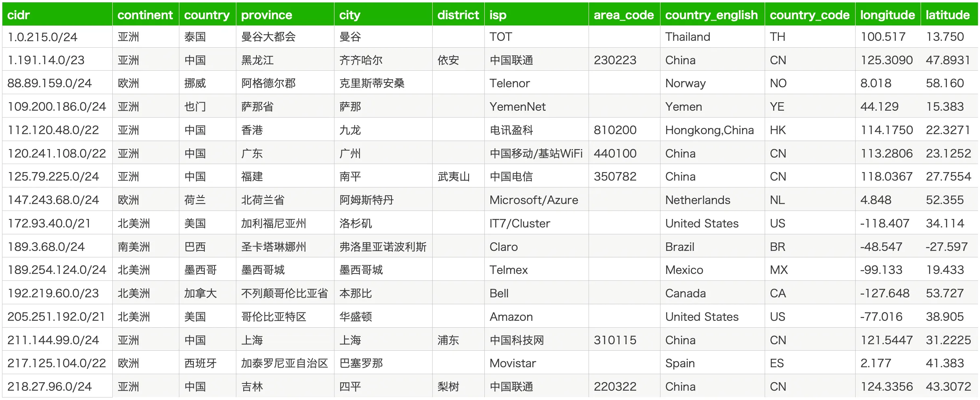
Task: Select the cell 88.89.159.0/24
Action: click(x=57, y=83)
